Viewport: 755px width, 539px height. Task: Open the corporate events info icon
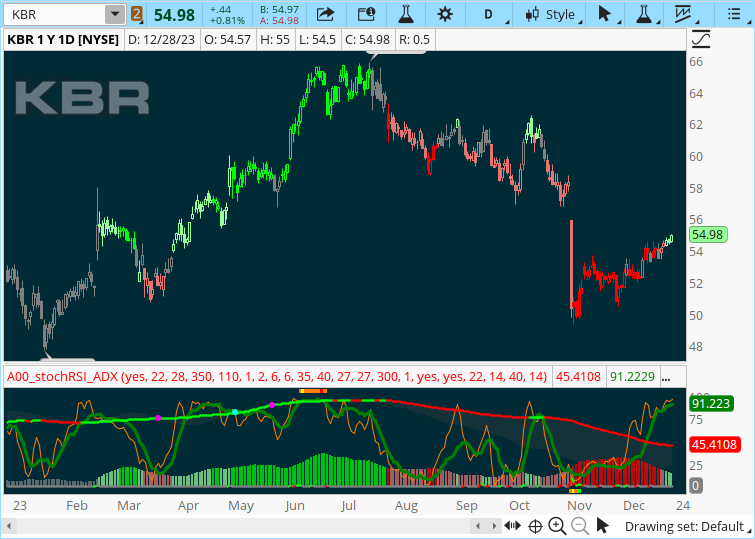click(366, 14)
